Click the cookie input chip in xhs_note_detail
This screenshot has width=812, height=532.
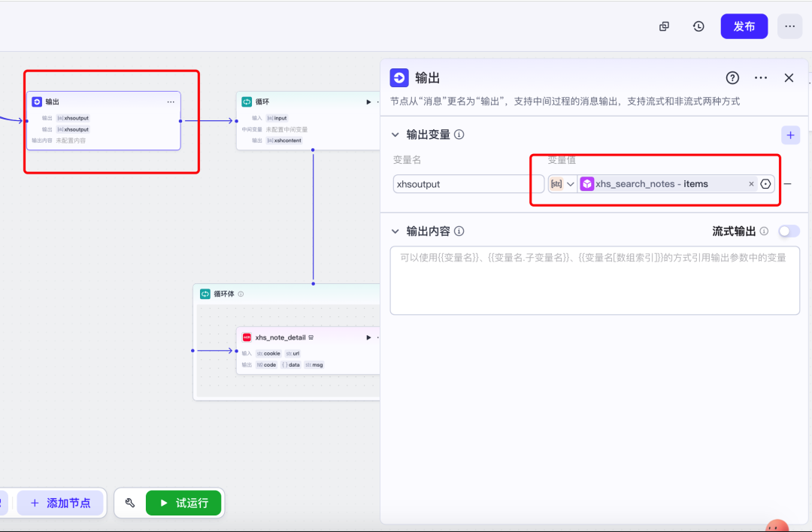(268, 353)
